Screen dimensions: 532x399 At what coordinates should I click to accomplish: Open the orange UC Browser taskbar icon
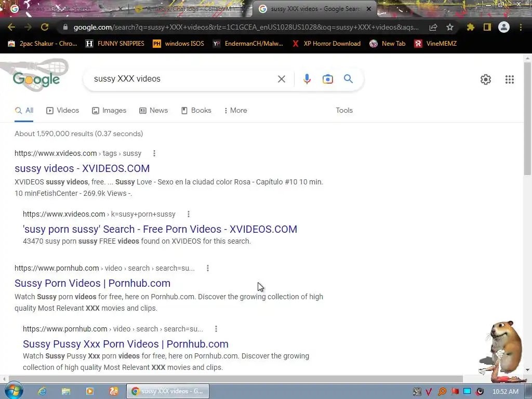coord(114,391)
